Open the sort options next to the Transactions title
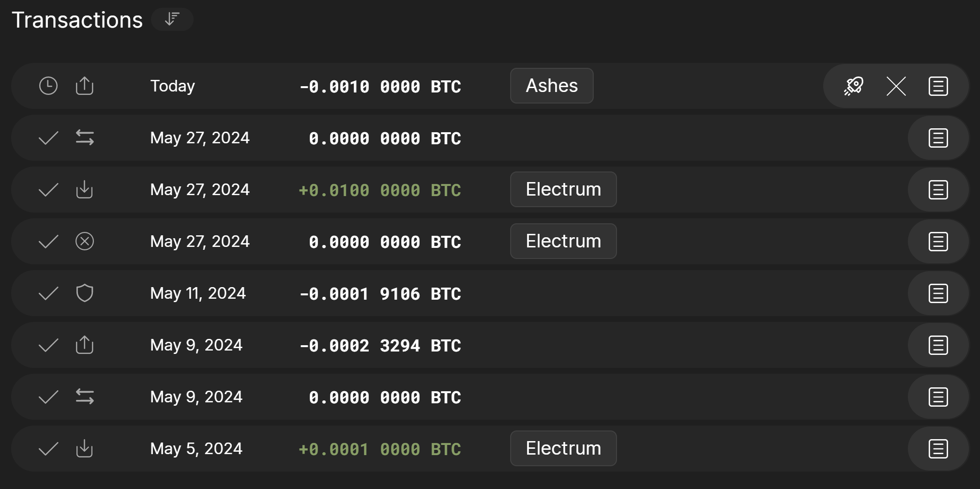Screen dimensions: 980x489 [172, 19]
